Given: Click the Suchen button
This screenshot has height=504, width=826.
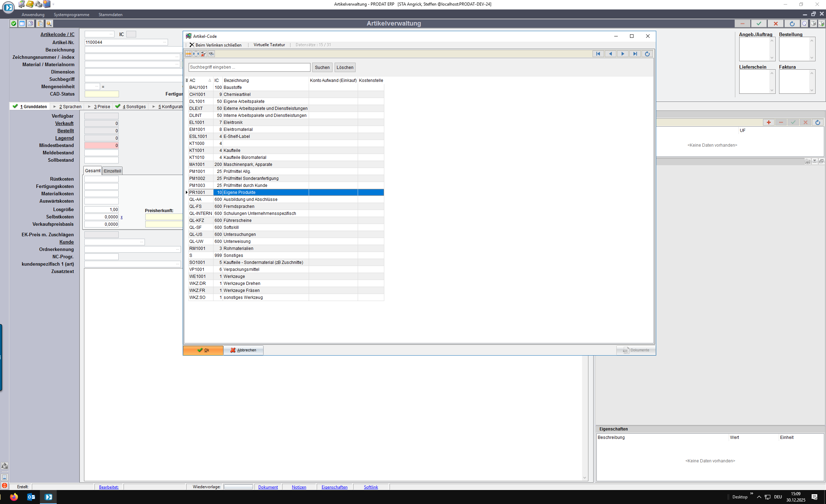Looking at the screenshot, I should click(x=322, y=68).
